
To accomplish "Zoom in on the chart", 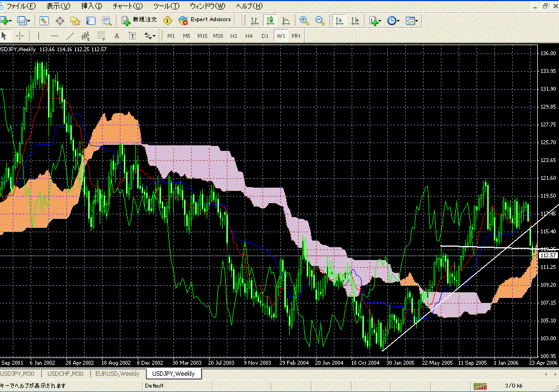I will tap(304, 21).
